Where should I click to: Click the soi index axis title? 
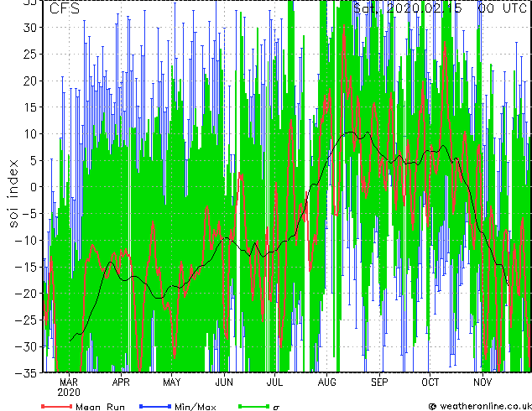pos(13,194)
